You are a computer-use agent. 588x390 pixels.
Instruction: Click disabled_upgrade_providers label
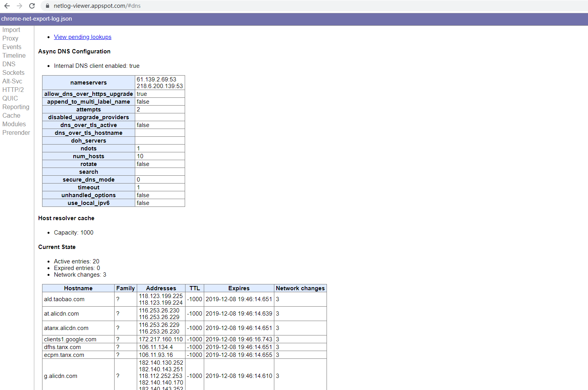88,117
